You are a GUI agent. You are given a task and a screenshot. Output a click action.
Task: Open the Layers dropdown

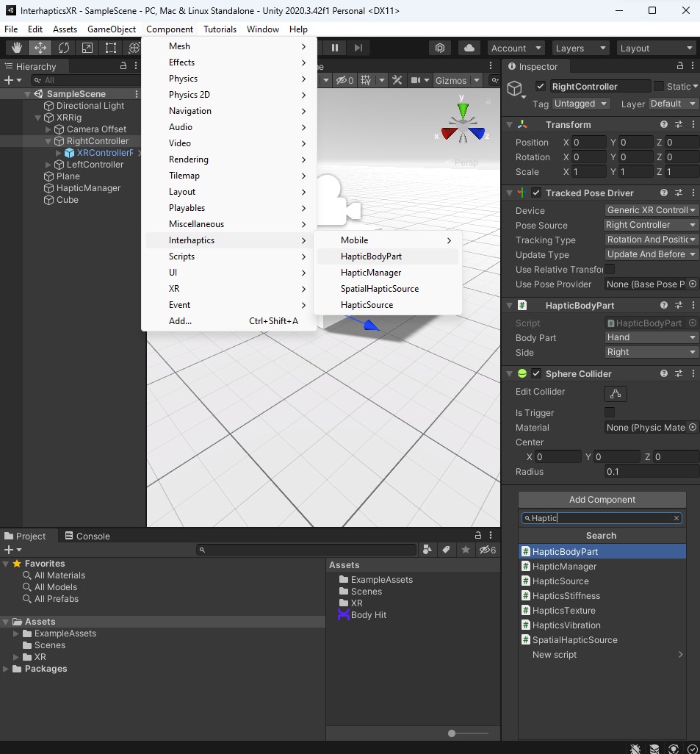[580, 48]
